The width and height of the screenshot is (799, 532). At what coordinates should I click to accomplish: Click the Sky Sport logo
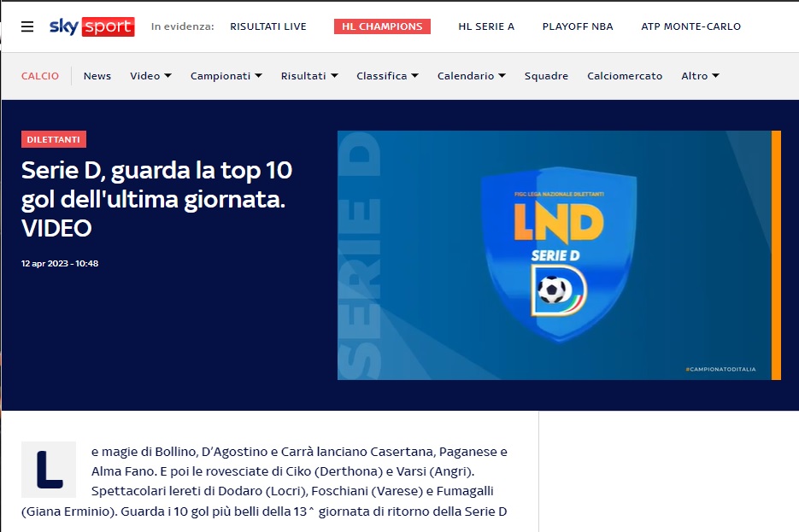91,26
